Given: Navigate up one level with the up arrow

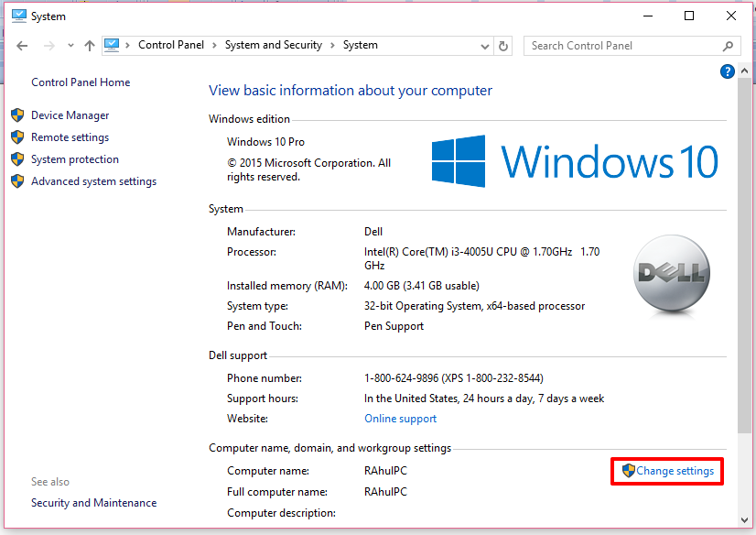Looking at the screenshot, I should (88, 44).
